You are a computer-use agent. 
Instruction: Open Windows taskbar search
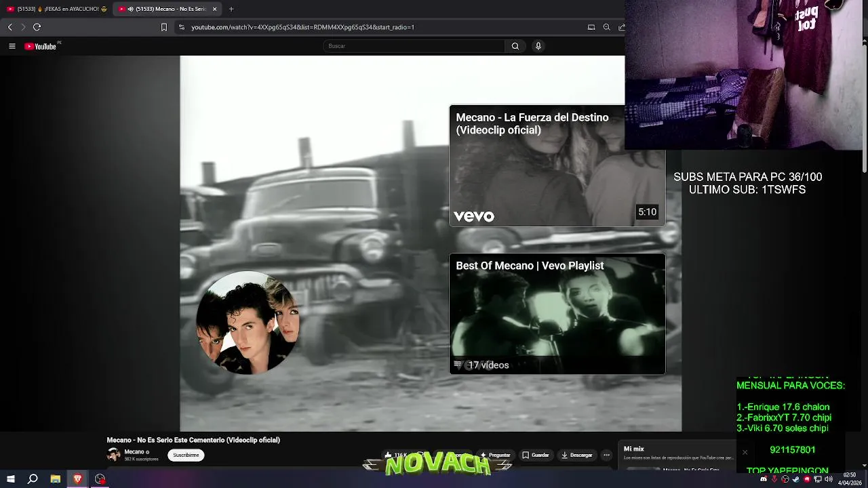click(x=33, y=479)
